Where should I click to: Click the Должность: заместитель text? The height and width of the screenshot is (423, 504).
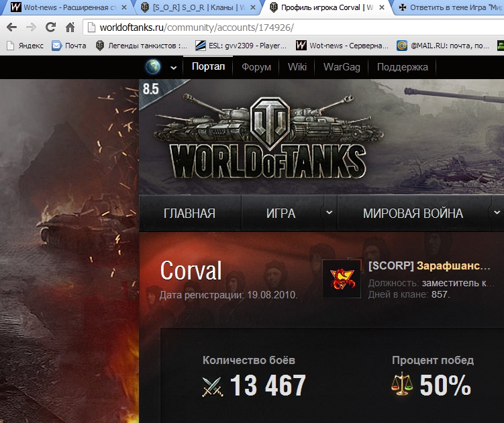click(x=431, y=283)
